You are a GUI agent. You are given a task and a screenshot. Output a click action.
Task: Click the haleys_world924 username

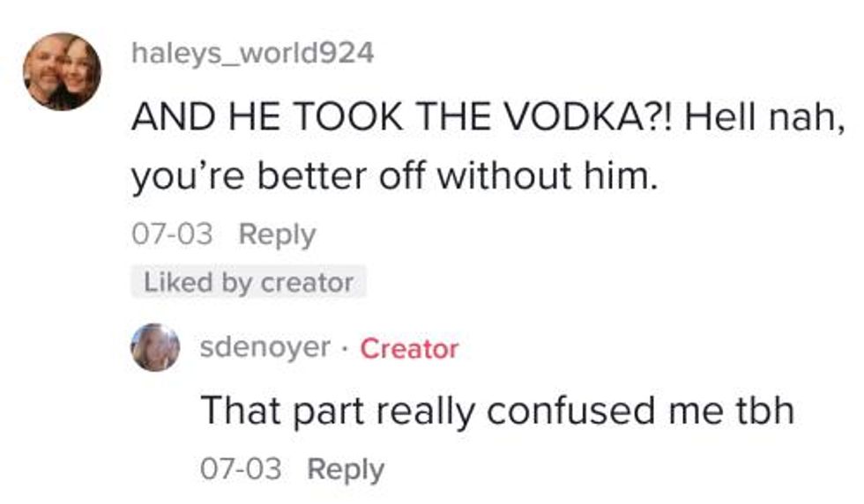(x=252, y=53)
